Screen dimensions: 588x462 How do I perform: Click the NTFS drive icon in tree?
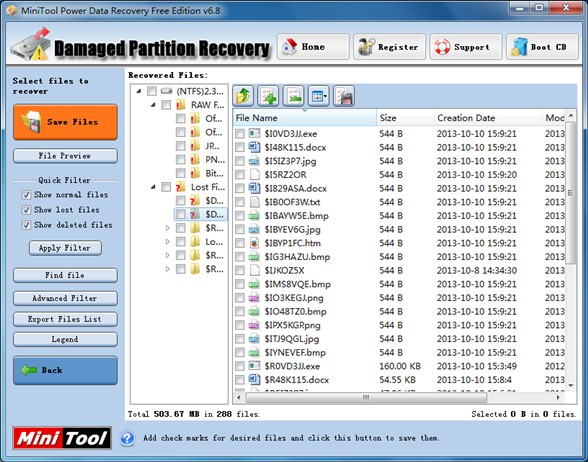tap(166, 91)
